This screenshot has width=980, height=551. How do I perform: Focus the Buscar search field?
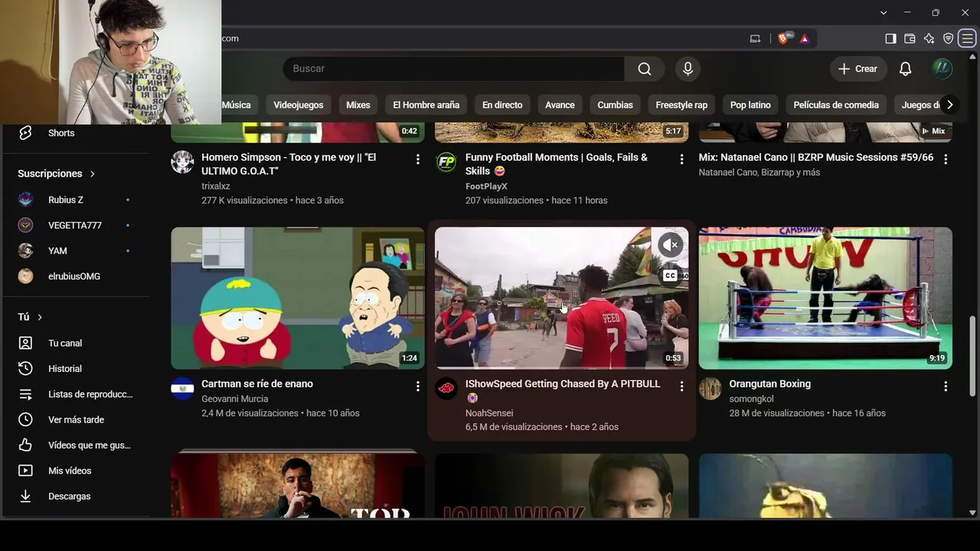click(x=453, y=69)
